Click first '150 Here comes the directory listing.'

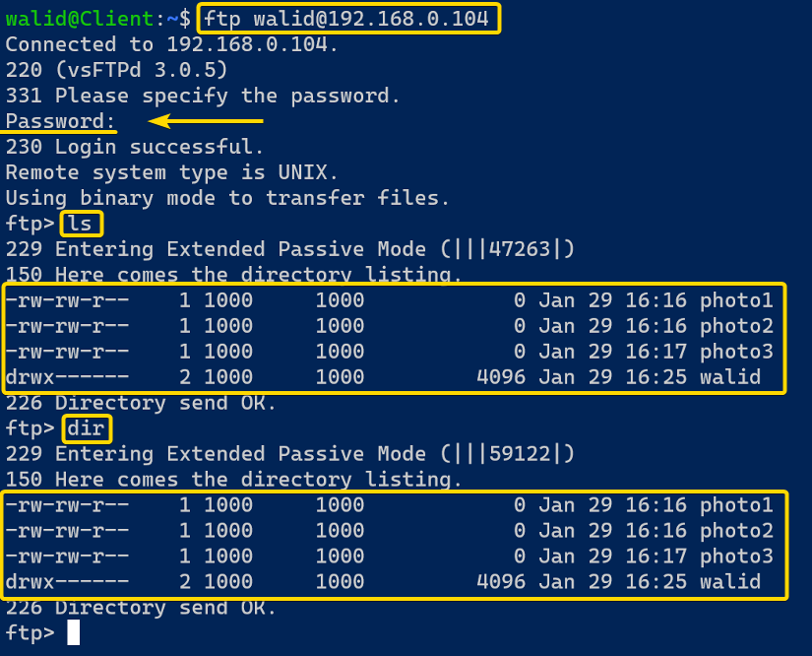tap(233, 274)
